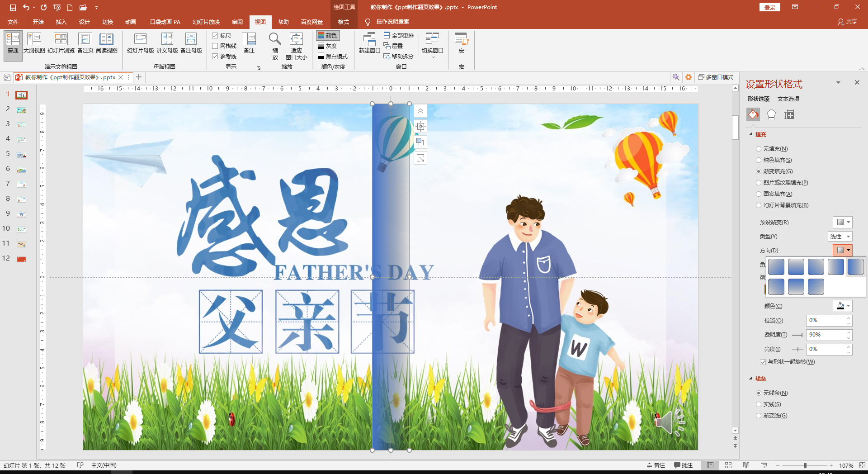The width and height of the screenshot is (868, 474).
Task: Switch to the Insert (插入) tab
Action: (61, 22)
